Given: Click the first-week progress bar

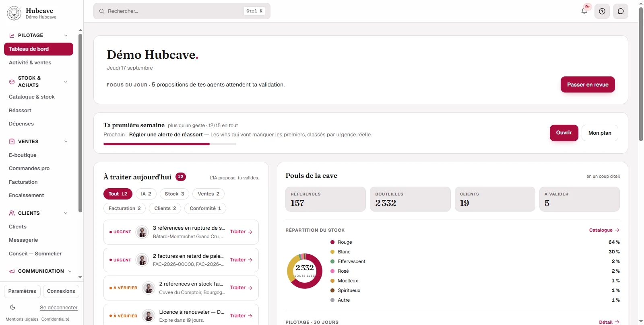Looking at the screenshot, I should (x=170, y=144).
